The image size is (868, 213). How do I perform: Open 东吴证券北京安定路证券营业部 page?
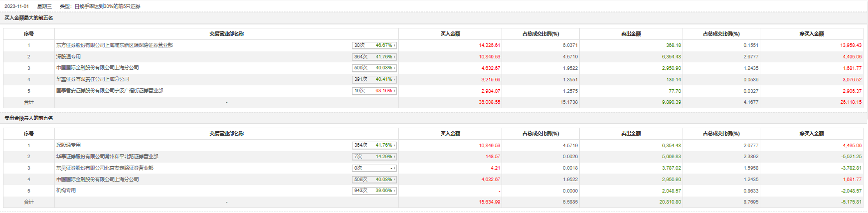pyautogui.click(x=105, y=168)
